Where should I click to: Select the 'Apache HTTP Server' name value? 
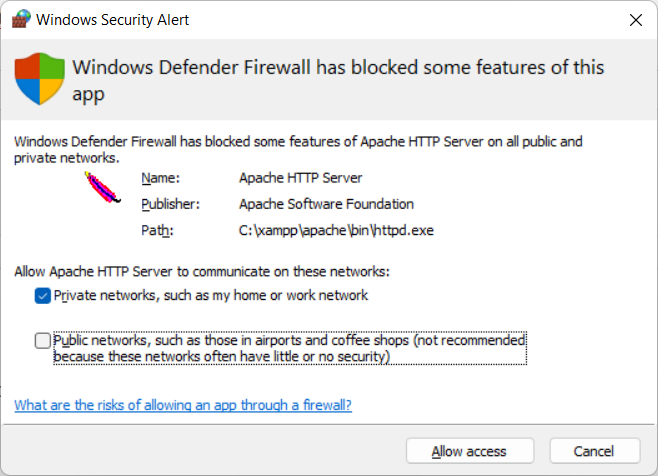coord(300,178)
